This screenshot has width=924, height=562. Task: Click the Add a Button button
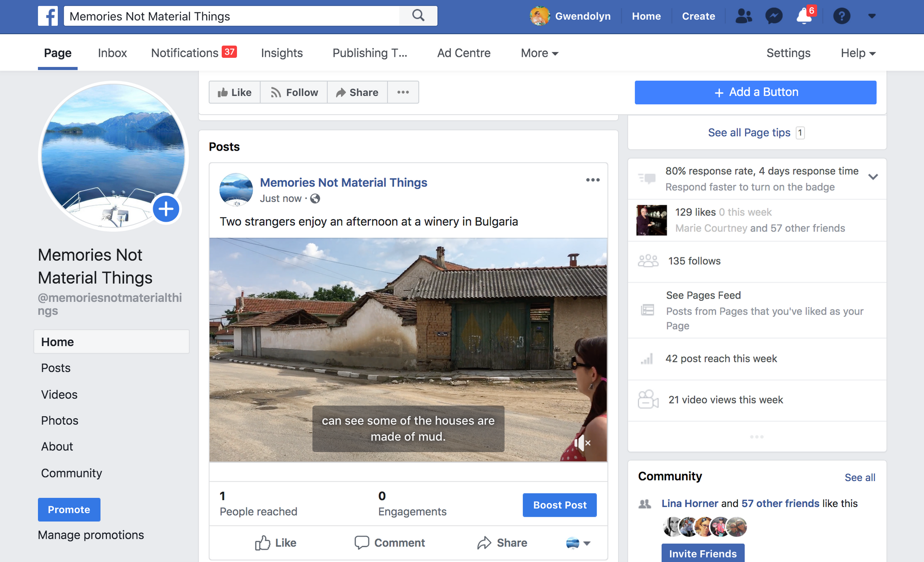[x=755, y=92]
